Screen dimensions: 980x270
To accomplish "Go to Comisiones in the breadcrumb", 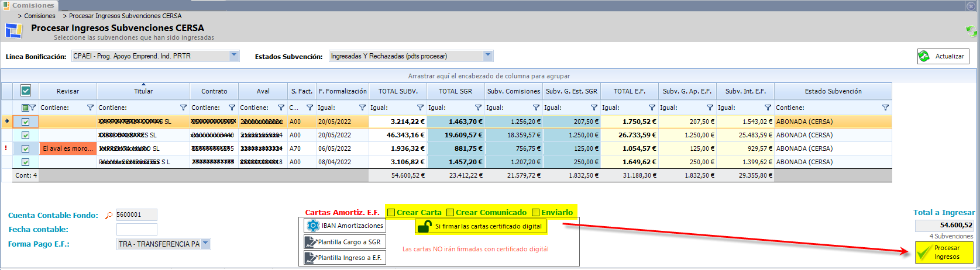I will [40, 16].
